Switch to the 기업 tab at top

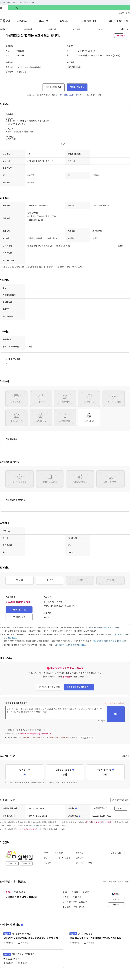(x=16, y=8)
